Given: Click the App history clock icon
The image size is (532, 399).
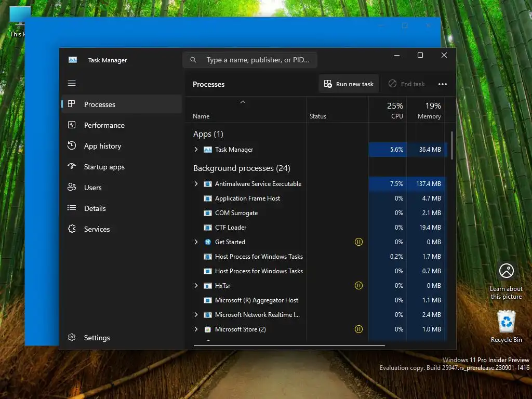Looking at the screenshot, I should click(72, 145).
